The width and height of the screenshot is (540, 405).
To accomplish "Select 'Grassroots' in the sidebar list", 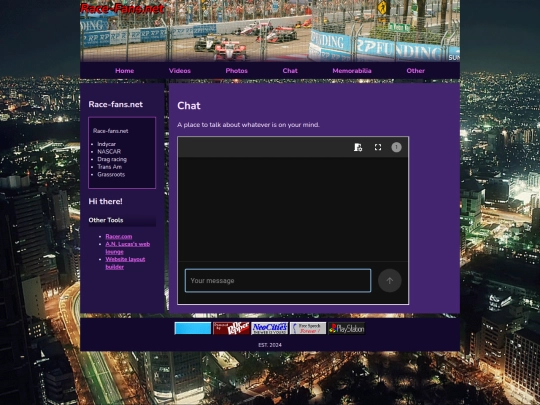I will click(x=111, y=174).
